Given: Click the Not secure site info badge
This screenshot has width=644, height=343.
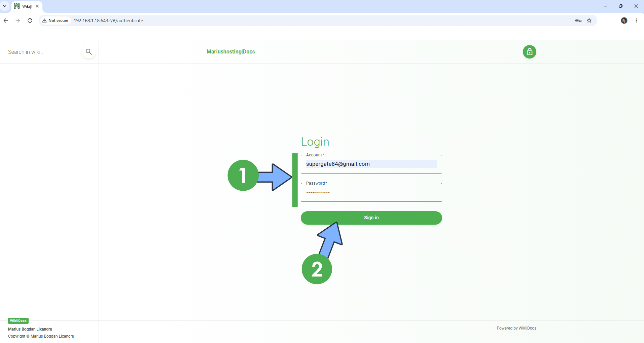Looking at the screenshot, I should [x=56, y=21].
